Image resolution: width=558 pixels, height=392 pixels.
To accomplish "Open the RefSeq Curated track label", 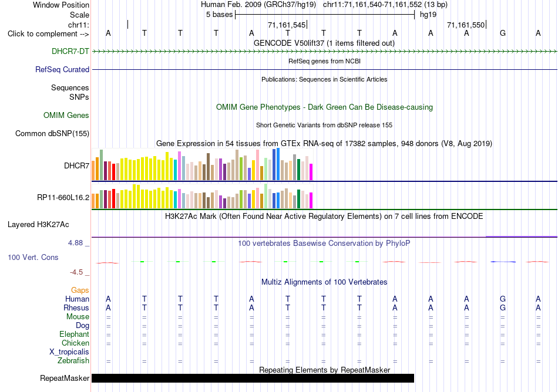I will [62, 70].
